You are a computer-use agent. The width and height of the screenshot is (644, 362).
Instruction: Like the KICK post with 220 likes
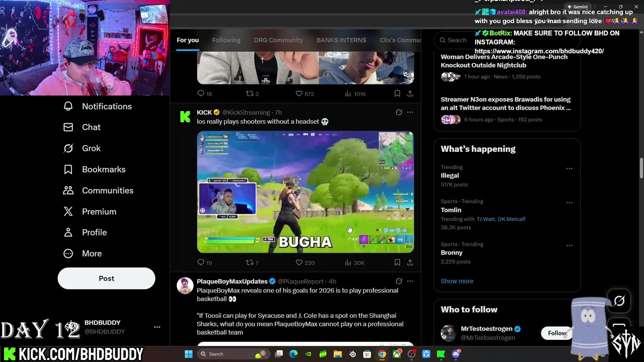tap(304, 262)
